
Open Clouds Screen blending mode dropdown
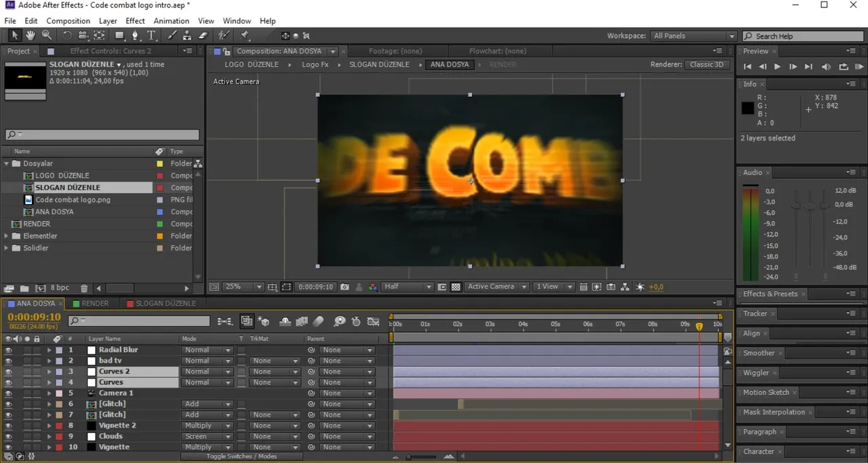coord(207,437)
